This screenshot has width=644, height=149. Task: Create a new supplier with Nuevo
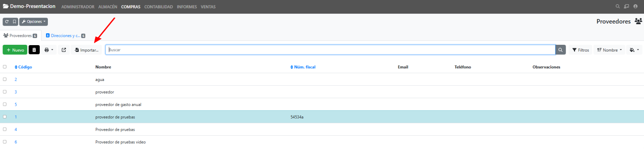click(x=15, y=50)
